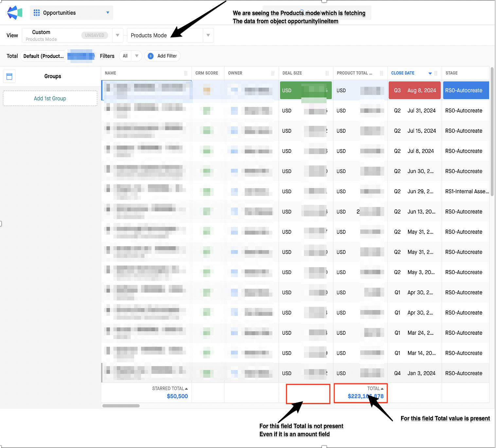Sort by the DEAL SIZE column header
Viewport: 496px width, 448px height.
[292, 73]
